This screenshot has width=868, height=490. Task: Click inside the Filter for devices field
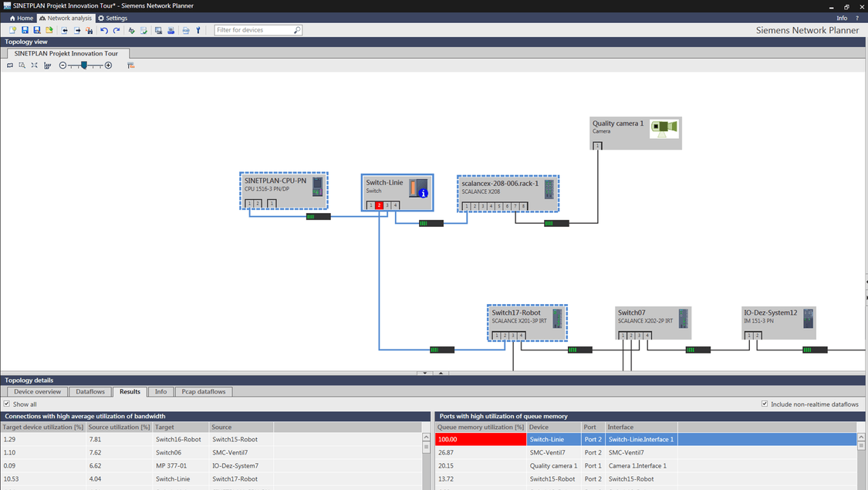(258, 30)
